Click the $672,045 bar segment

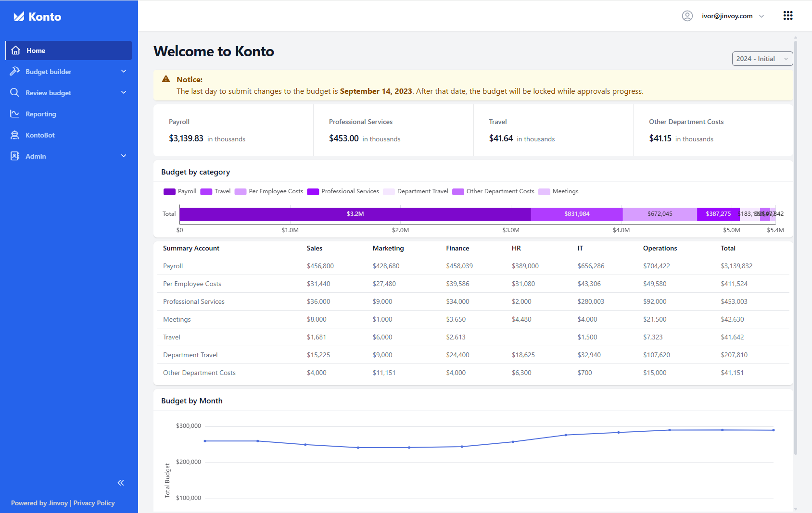pyautogui.click(x=660, y=214)
